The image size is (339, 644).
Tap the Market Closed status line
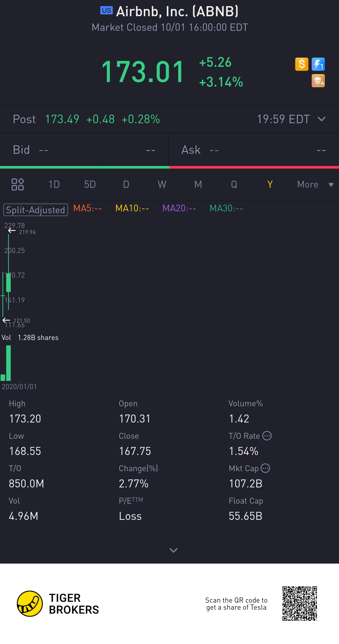170,27
